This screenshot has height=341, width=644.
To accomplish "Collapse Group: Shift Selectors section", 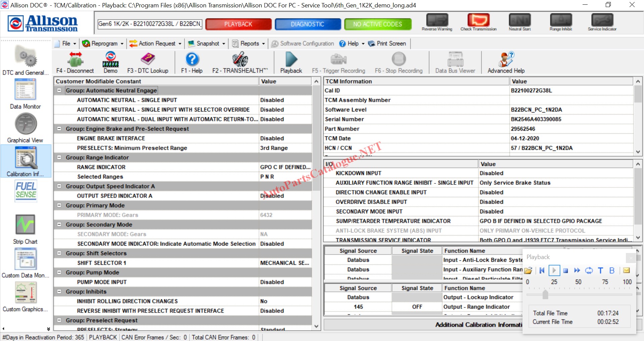I will coord(59,253).
